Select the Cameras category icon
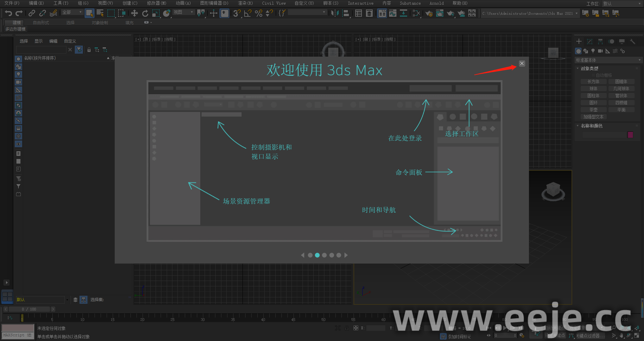This screenshot has height=341, width=644. (600, 51)
